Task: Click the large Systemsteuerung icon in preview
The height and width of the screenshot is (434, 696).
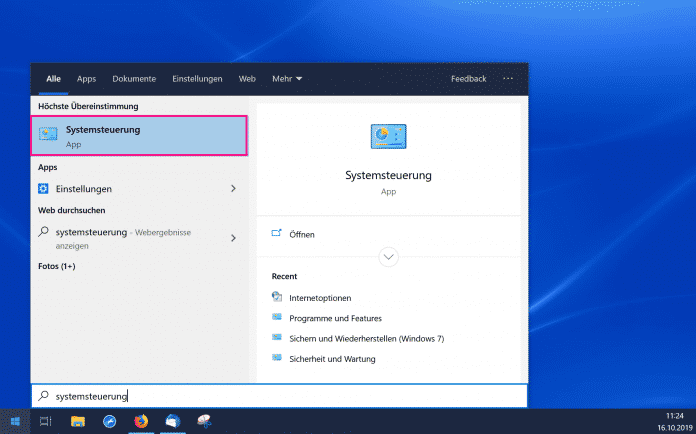Action: 388,138
